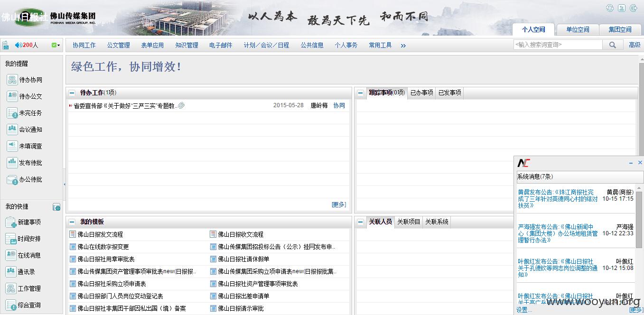Viewport: 644px width, 315px height.
Task: Open the 公共信息 menu
Action: click(x=312, y=45)
